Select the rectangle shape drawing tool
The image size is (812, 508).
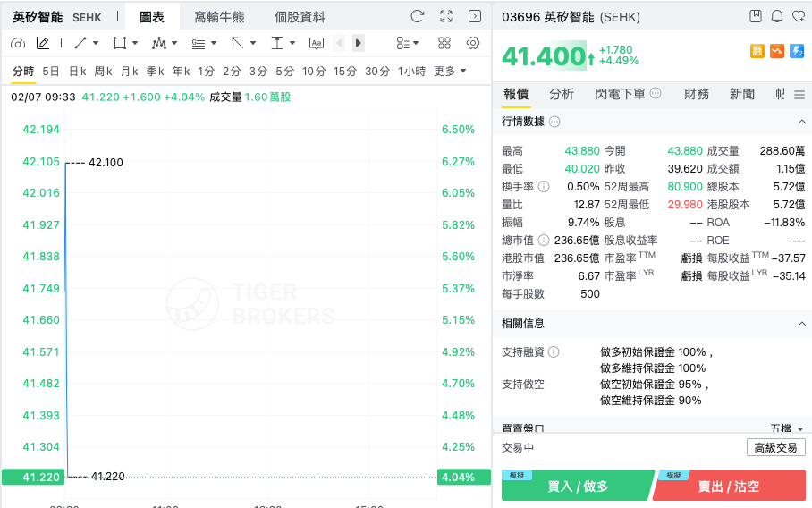pyautogui.click(x=120, y=43)
